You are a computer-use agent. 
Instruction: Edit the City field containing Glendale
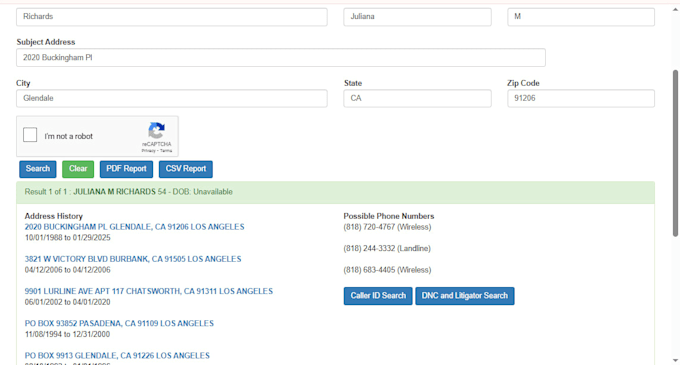pyautogui.click(x=172, y=98)
